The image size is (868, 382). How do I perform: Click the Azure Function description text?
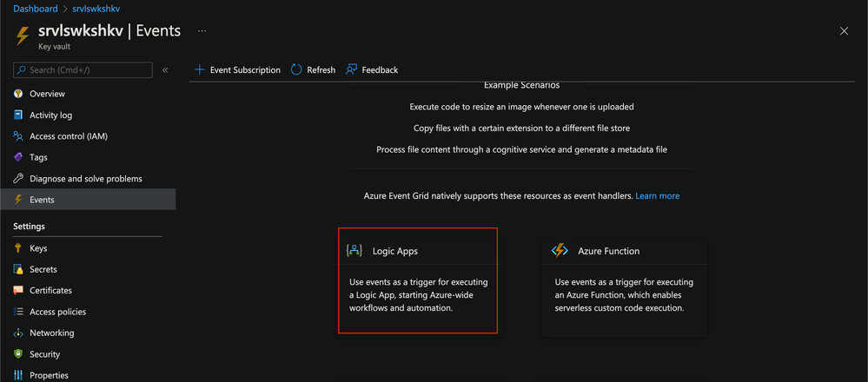click(624, 295)
